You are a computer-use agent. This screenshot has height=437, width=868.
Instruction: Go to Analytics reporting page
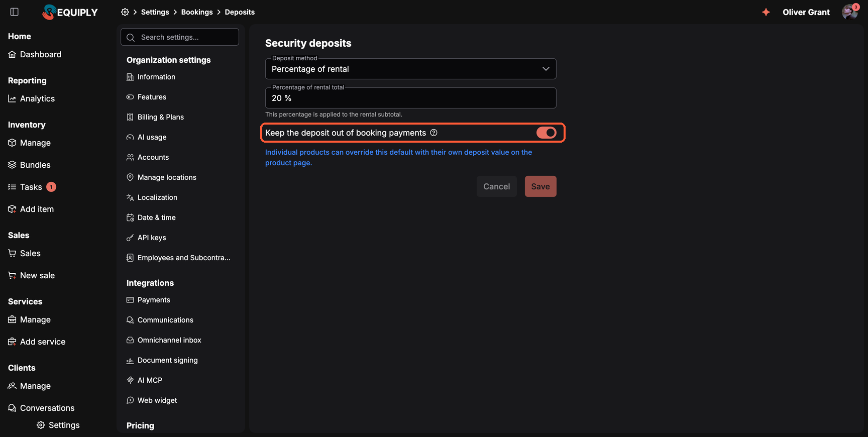point(32,98)
